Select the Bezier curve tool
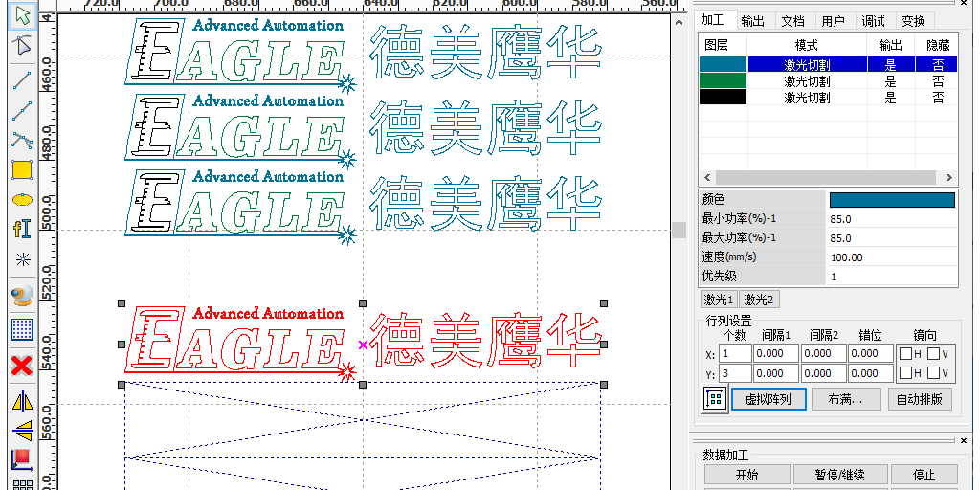 coord(23,140)
